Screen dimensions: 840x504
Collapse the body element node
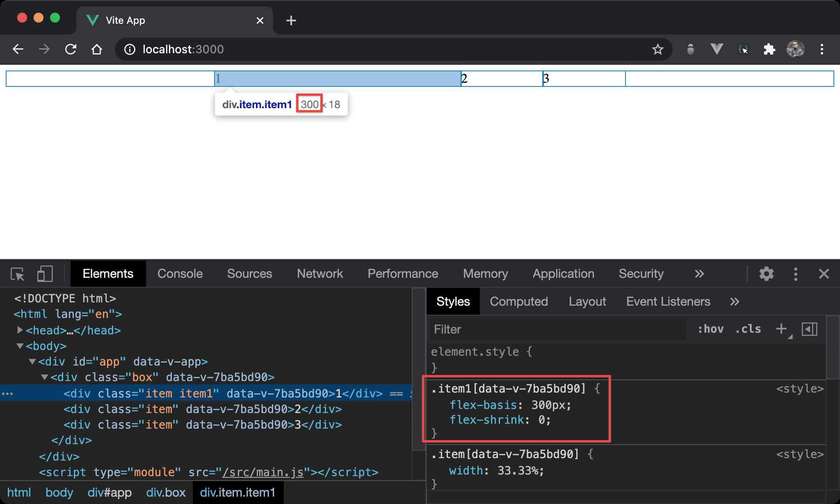click(x=20, y=346)
